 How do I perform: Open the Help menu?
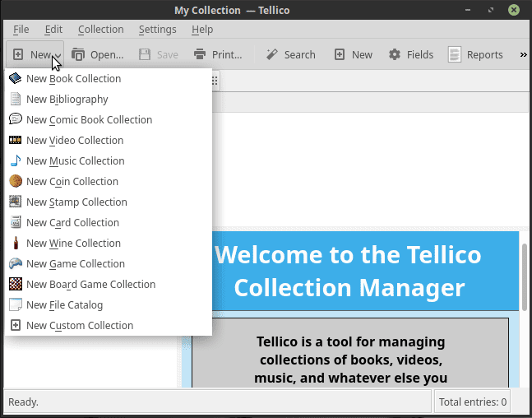[202, 30]
